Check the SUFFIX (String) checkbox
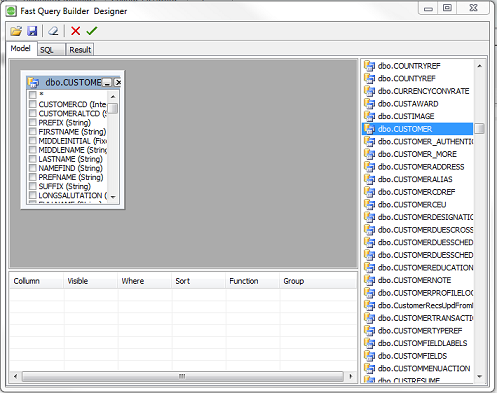 click(33, 186)
